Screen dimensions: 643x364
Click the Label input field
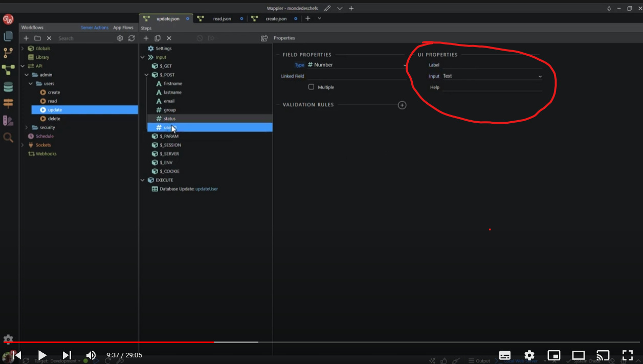(492, 65)
